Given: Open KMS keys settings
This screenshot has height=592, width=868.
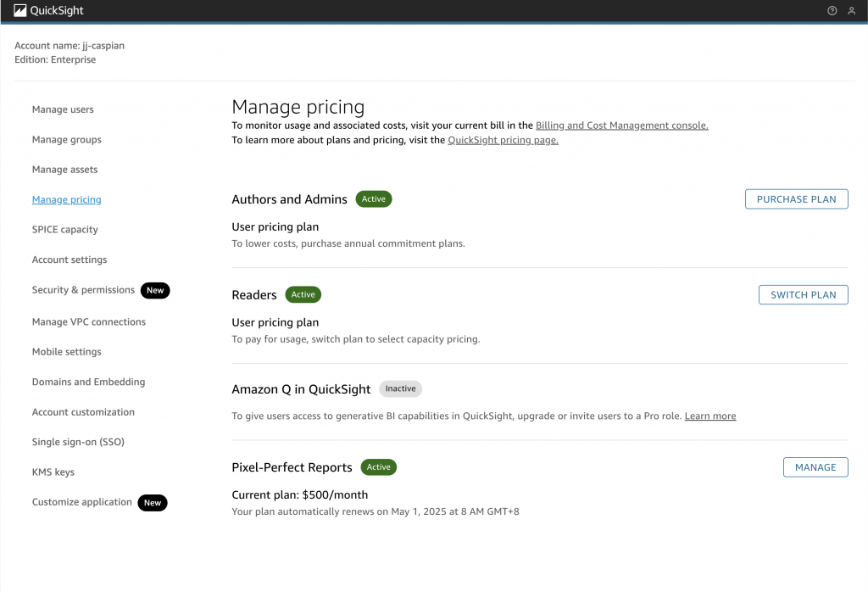Looking at the screenshot, I should tap(53, 472).
